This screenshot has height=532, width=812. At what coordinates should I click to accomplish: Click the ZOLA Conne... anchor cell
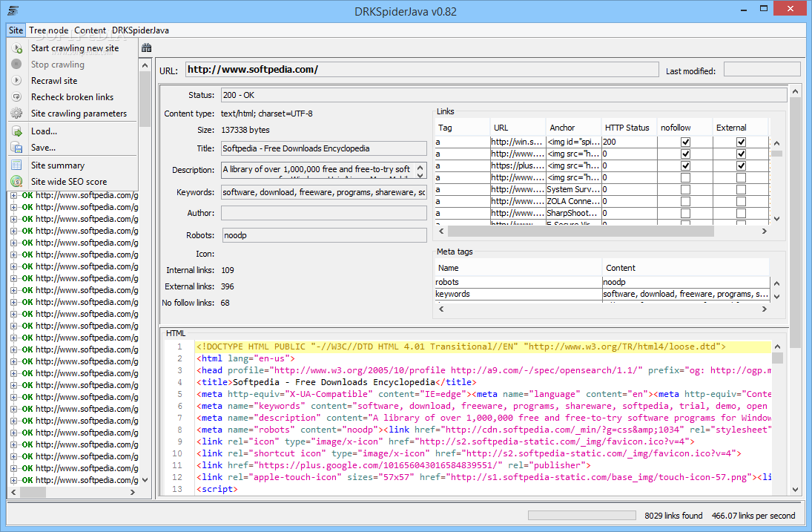(x=574, y=202)
